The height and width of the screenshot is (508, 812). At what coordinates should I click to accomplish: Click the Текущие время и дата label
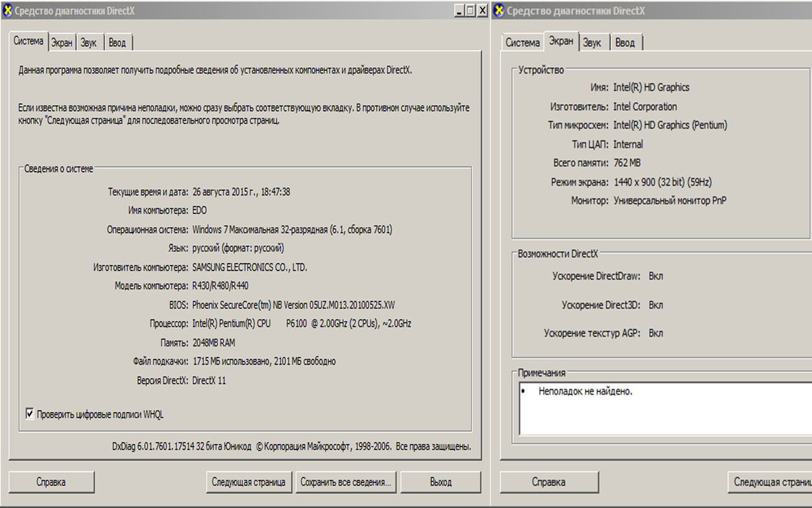pos(148,192)
